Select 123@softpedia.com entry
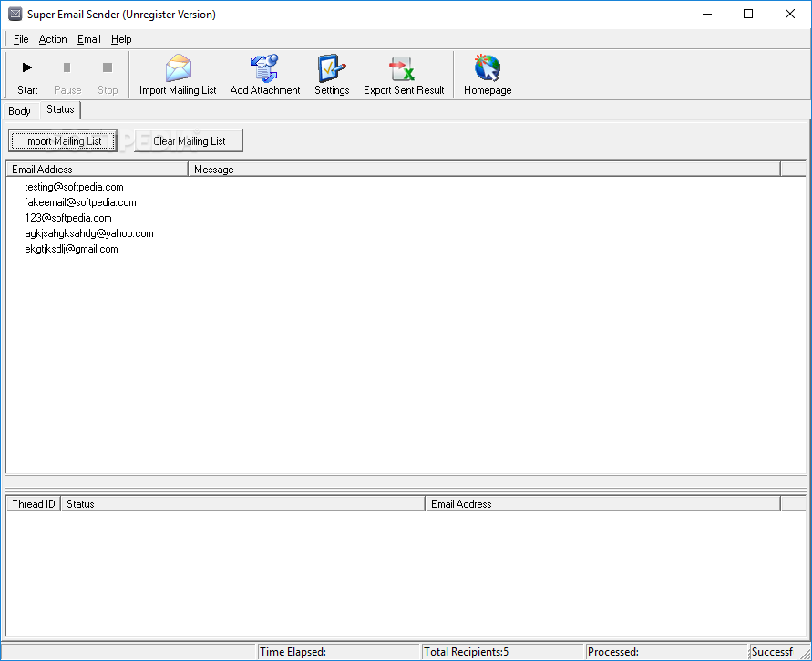 pyautogui.click(x=67, y=218)
